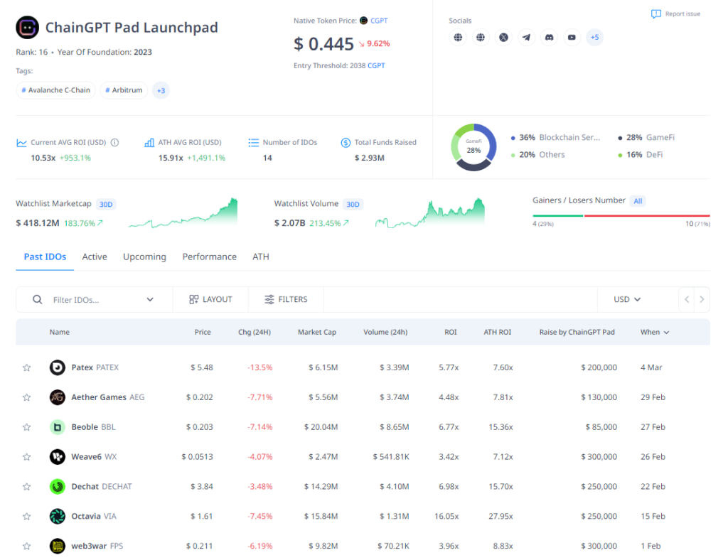Open the first globe website icon
Image resolution: width=728 pixels, height=560 pixels.
coord(458,37)
